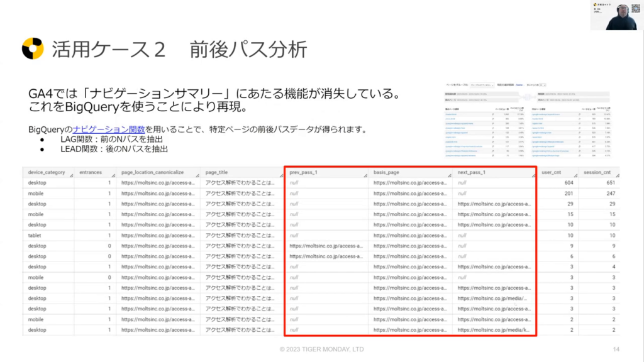Screen dimensions: 644x362
Task: Click the resize handle on next_pass_1 column header
Action: pyautogui.click(x=532, y=176)
